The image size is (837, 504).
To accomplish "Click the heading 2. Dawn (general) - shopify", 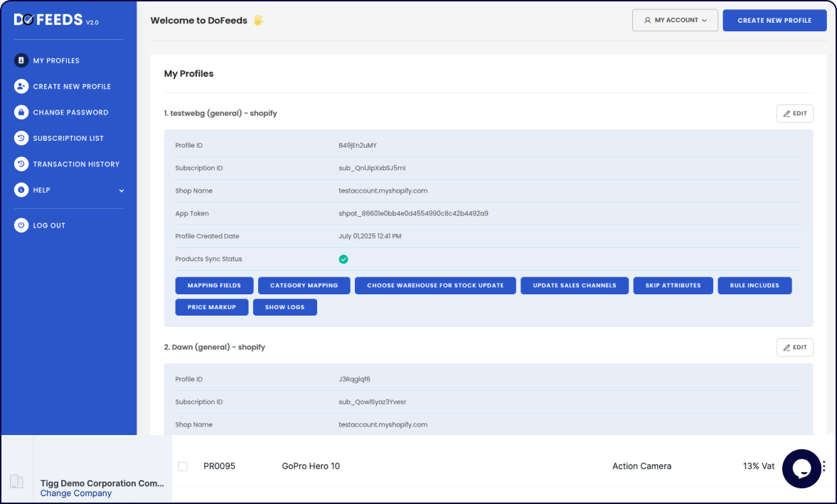I will 215,347.
